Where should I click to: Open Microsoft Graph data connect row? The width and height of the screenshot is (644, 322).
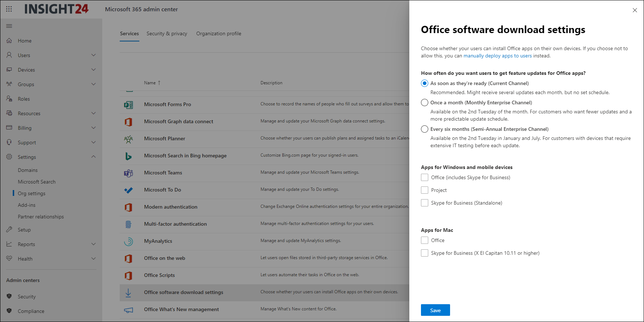pyautogui.click(x=265, y=122)
